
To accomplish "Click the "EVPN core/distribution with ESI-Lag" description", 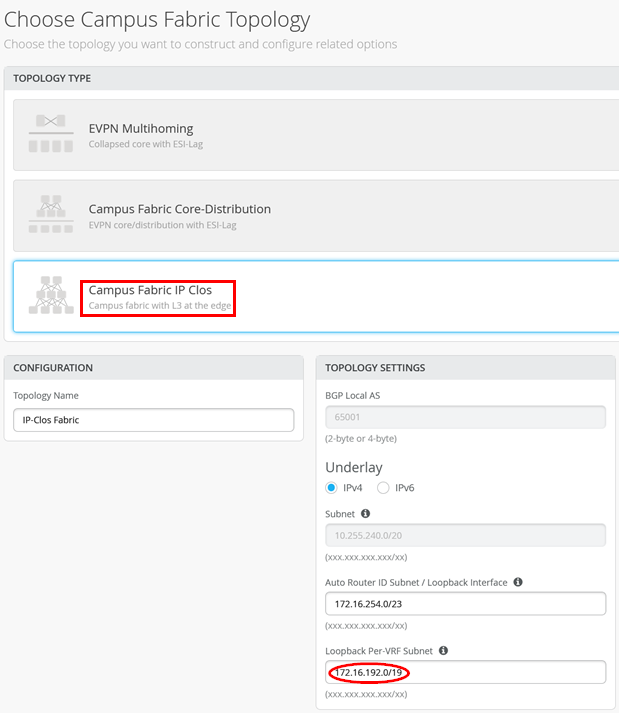I will tap(163, 225).
